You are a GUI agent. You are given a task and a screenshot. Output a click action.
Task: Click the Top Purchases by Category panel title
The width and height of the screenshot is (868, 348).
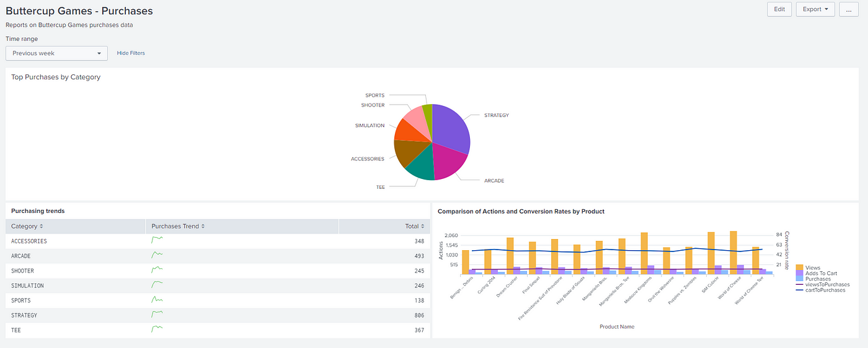(x=56, y=77)
